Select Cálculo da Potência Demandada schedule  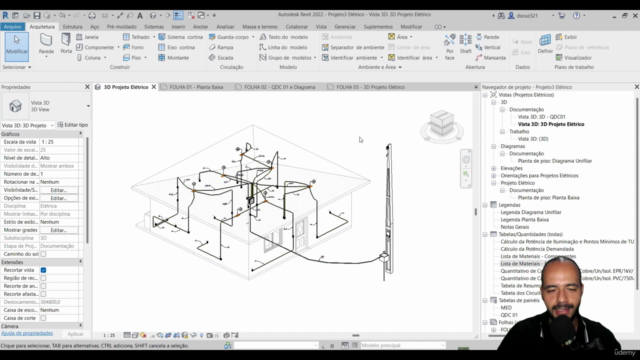coord(537,249)
